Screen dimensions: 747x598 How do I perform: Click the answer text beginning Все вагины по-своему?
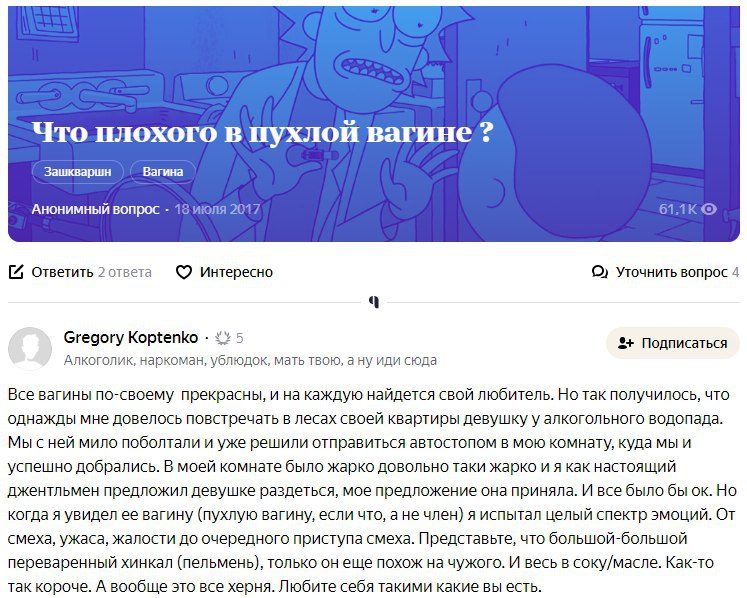[373, 490]
